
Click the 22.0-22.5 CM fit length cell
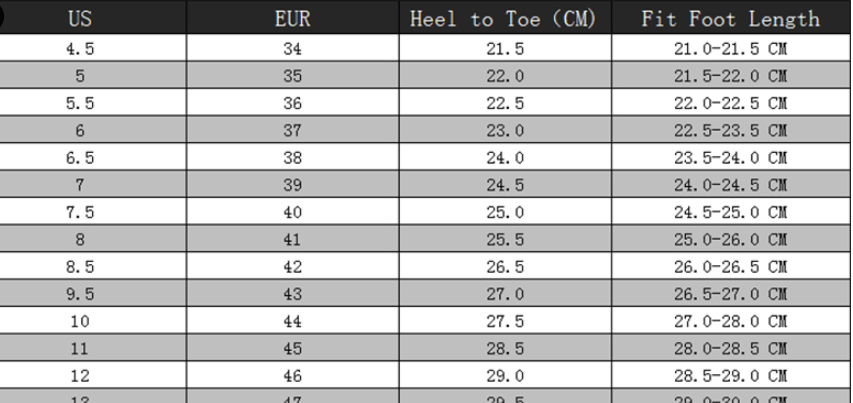click(x=730, y=103)
